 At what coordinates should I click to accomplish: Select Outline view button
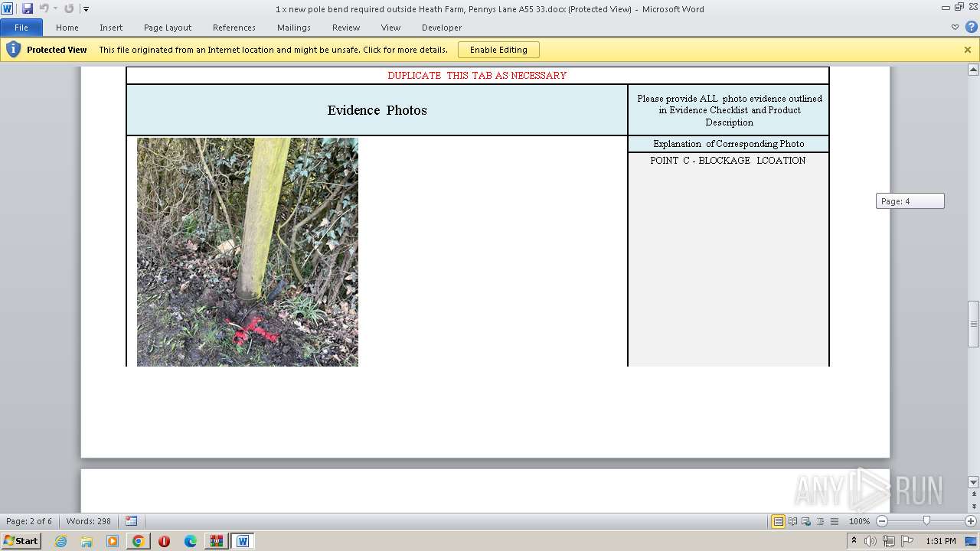(820, 521)
